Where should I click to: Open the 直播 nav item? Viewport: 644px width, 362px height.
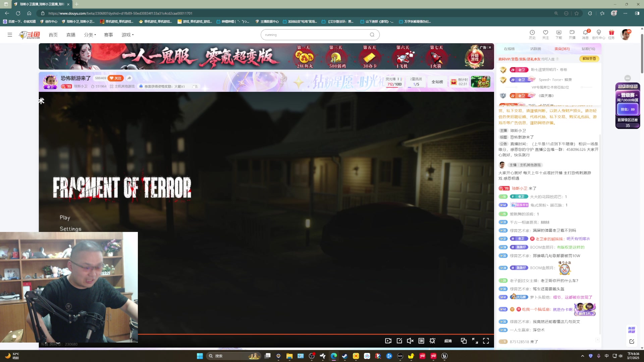[71, 35]
